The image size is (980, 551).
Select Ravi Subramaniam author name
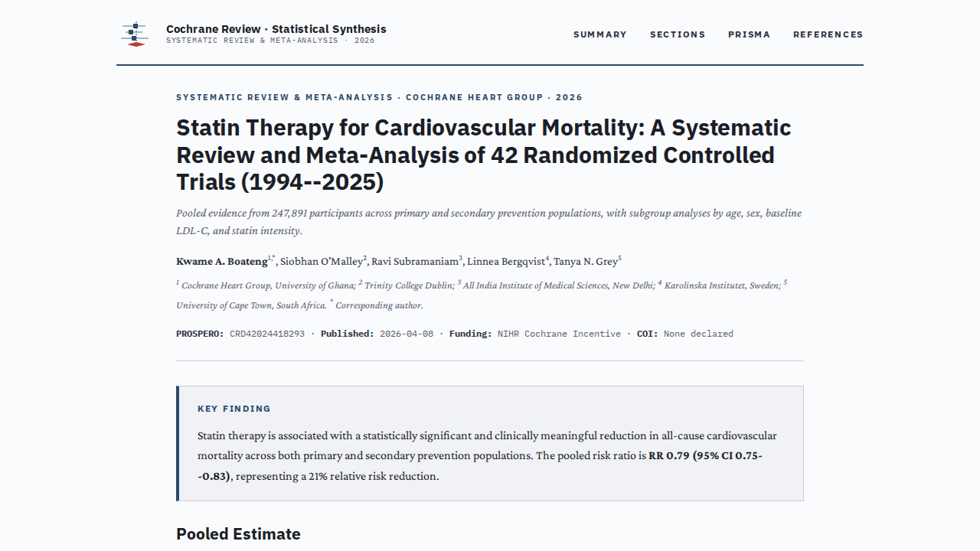coord(415,262)
